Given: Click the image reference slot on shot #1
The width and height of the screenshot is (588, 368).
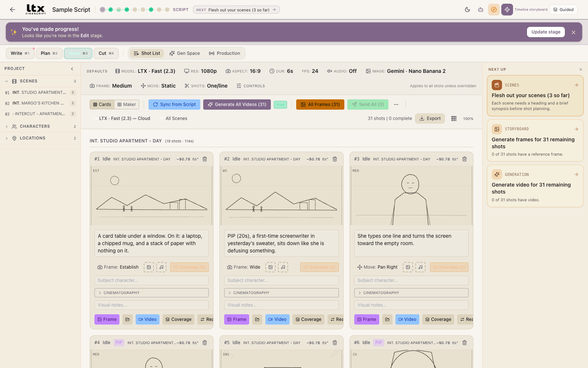Looking at the screenshot, I should [149, 267].
